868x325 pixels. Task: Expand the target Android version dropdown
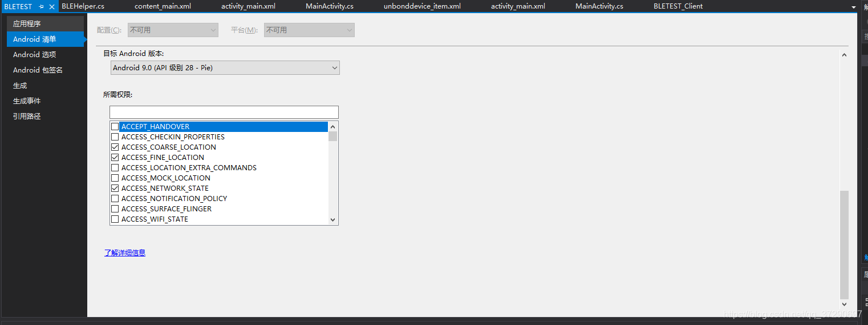225,67
